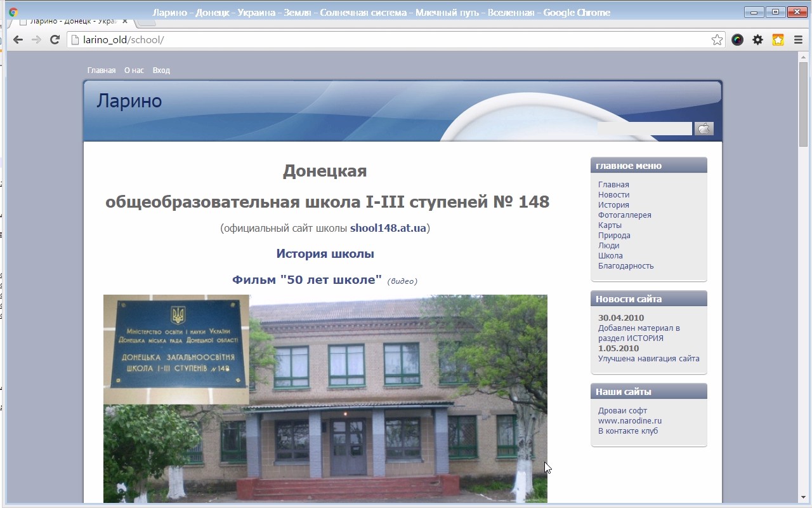812x508 pixels.
Task: Open Фотогаллерея in the sidebar menu
Action: 625,215
